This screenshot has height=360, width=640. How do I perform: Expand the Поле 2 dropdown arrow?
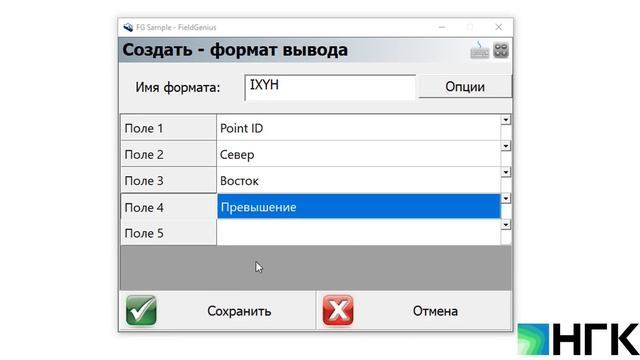pos(506,146)
